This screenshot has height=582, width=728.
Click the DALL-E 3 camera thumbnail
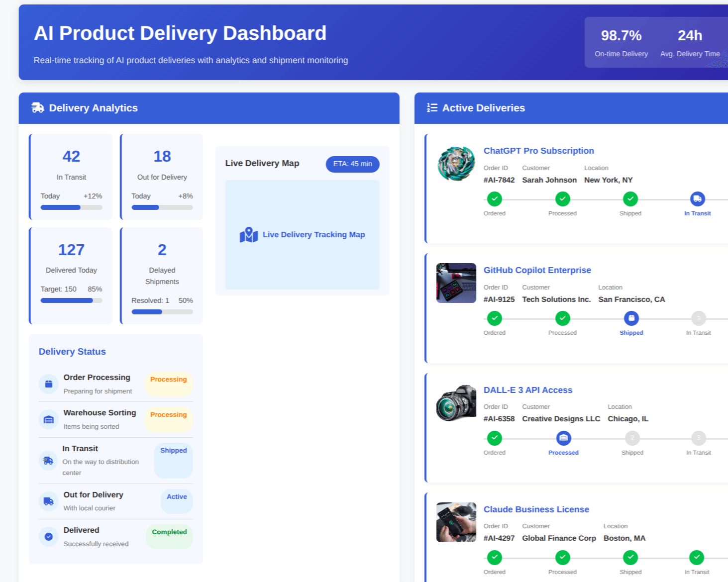[x=456, y=403]
